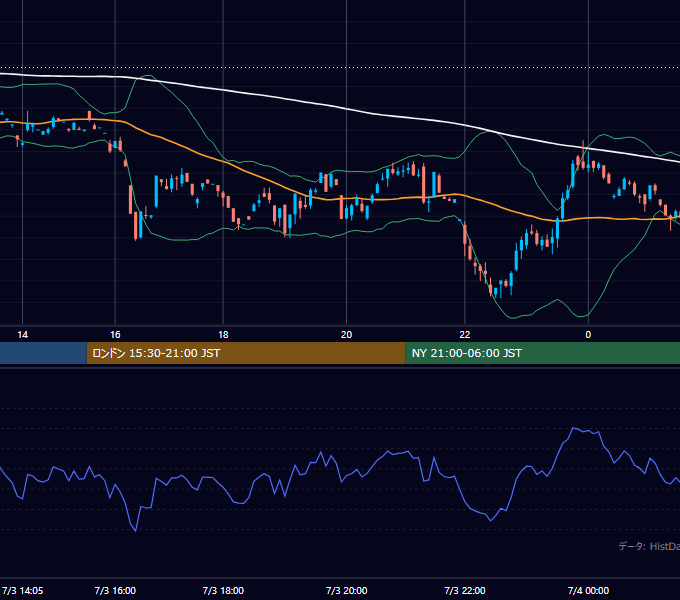Click the '7/3 18:00' date label
The width and height of the screenshot is (680, 600).
(x=223, y=590)
